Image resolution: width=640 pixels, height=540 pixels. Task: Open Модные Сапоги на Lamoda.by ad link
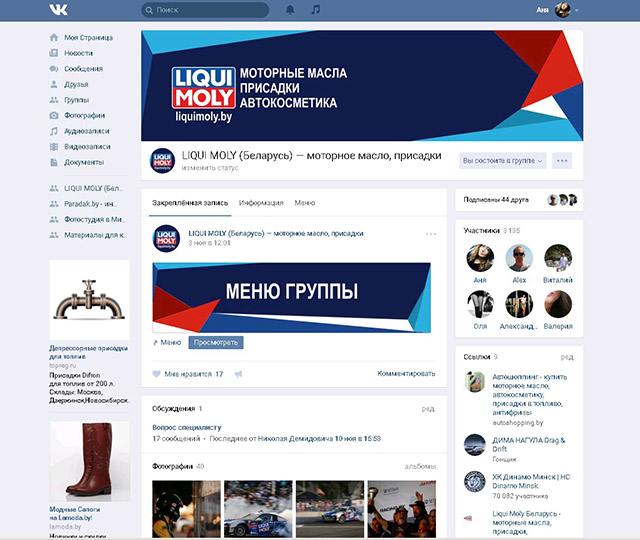click(x=75, y=513)
